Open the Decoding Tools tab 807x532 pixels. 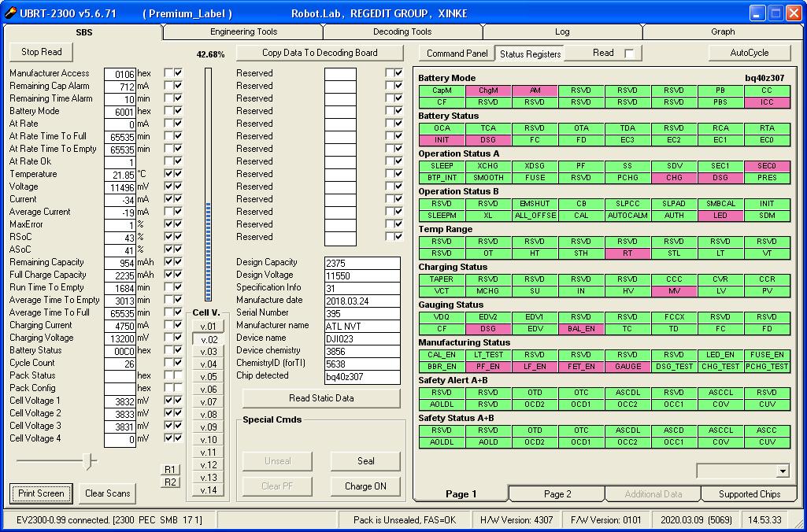(x=402, y=32)
